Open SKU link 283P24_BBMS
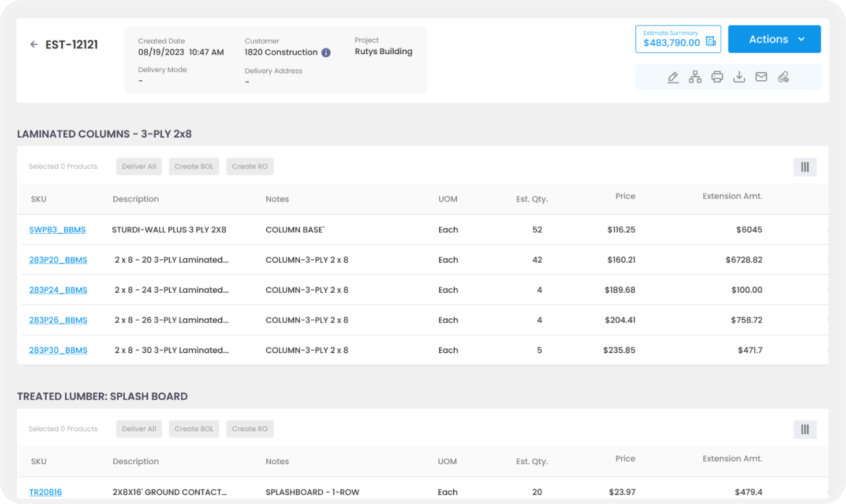This screenshot has height=504, width=846. coord(58,290)
